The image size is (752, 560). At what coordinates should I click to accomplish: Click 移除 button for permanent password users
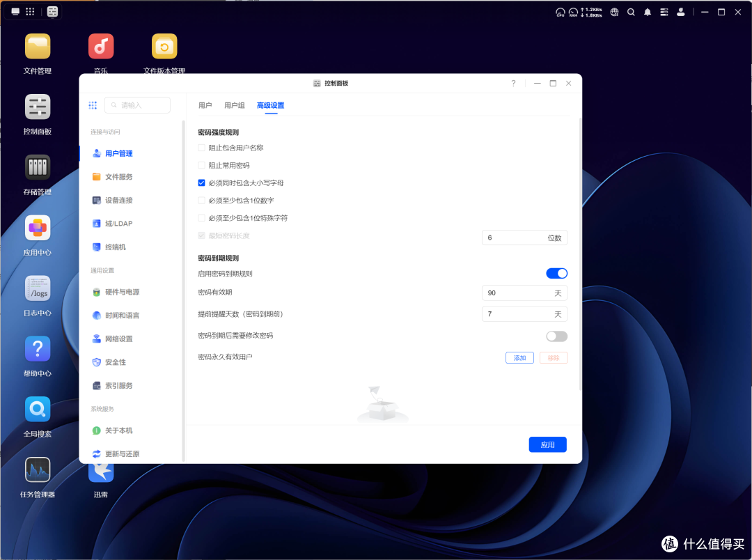point(554,358)
